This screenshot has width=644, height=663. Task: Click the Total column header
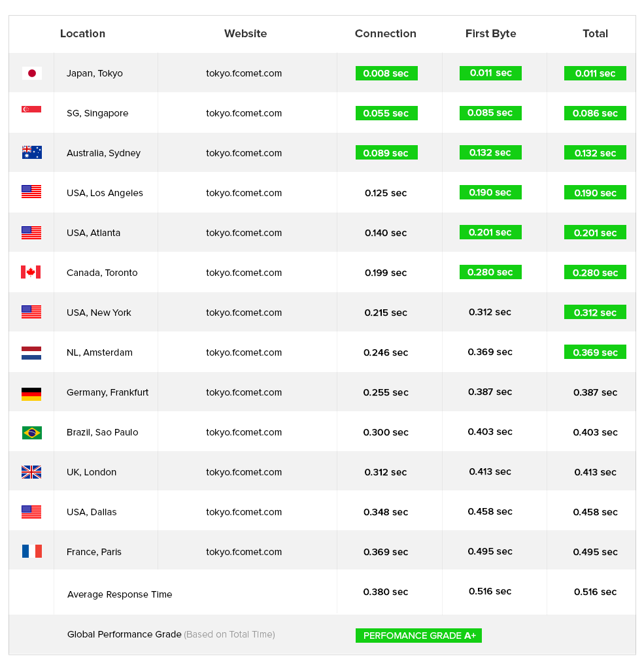click(x=595, y=33)
